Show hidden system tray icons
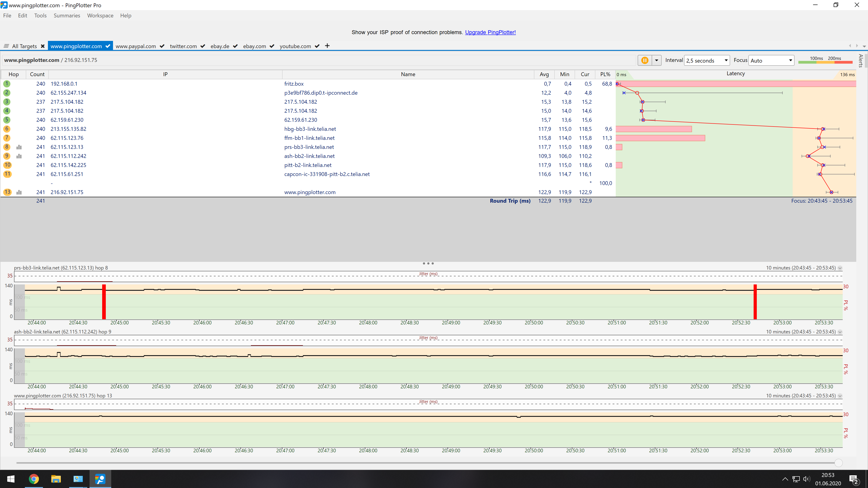Image resolution: width=868 pixels, height=488 pixels. point(785,479)
